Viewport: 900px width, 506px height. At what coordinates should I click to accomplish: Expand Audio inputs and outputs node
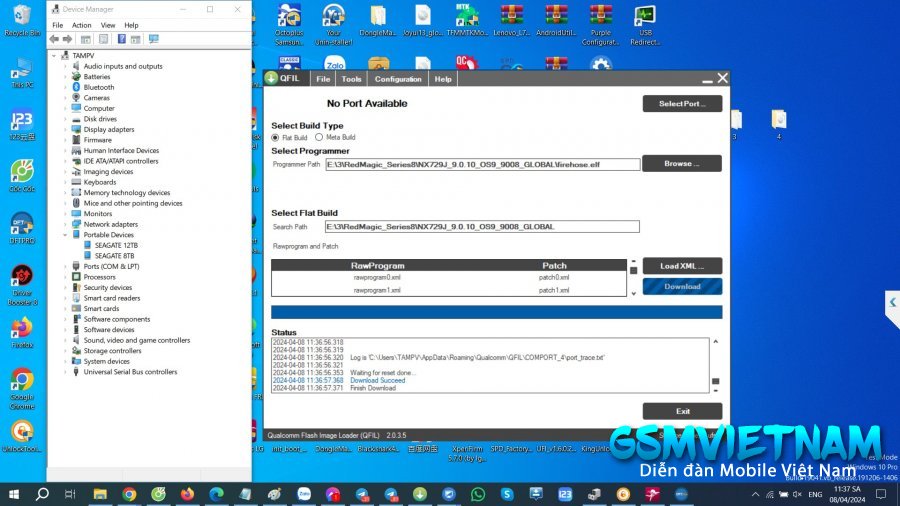pyautogui.click(x=65, y=67)
